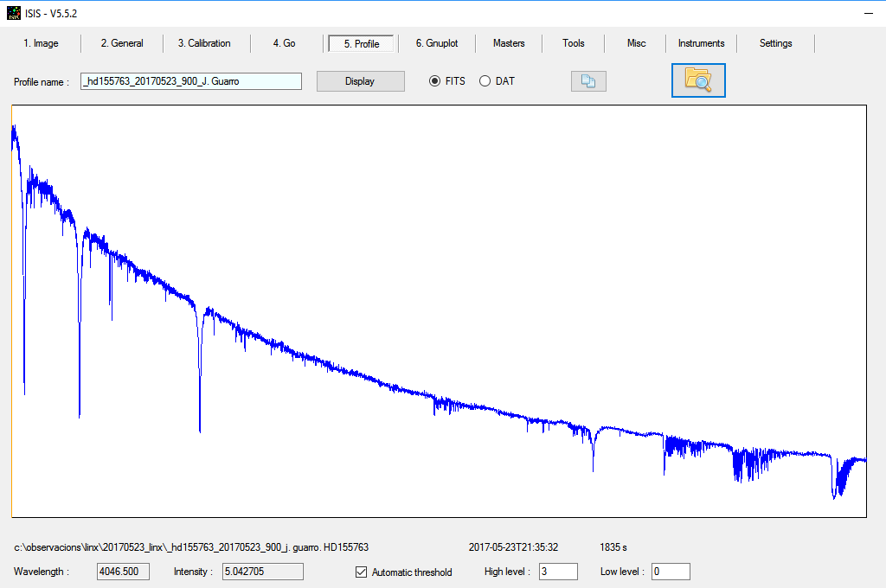
Task: Click the ISIS application icon in title bar
Action: [14, 13]
